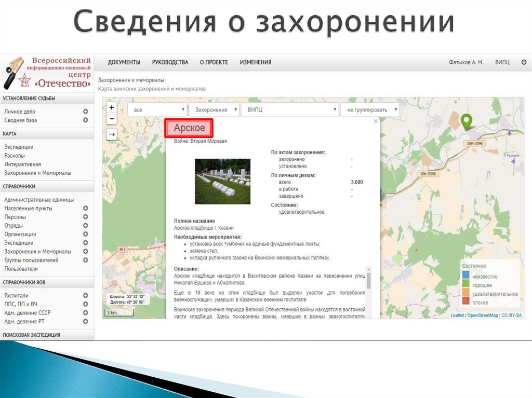Open the РУКОВОДСТВА menu
532x398 pixels.
tap(170, 62)
